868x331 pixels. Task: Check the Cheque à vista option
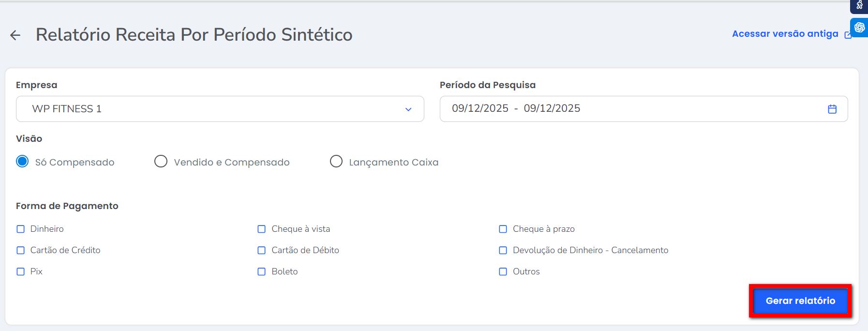262,229
